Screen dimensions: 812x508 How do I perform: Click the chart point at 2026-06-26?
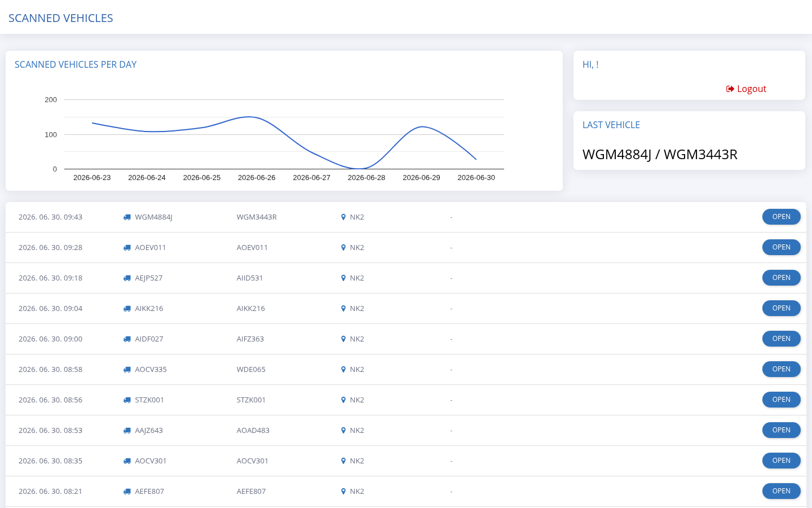tap(257, 118)
